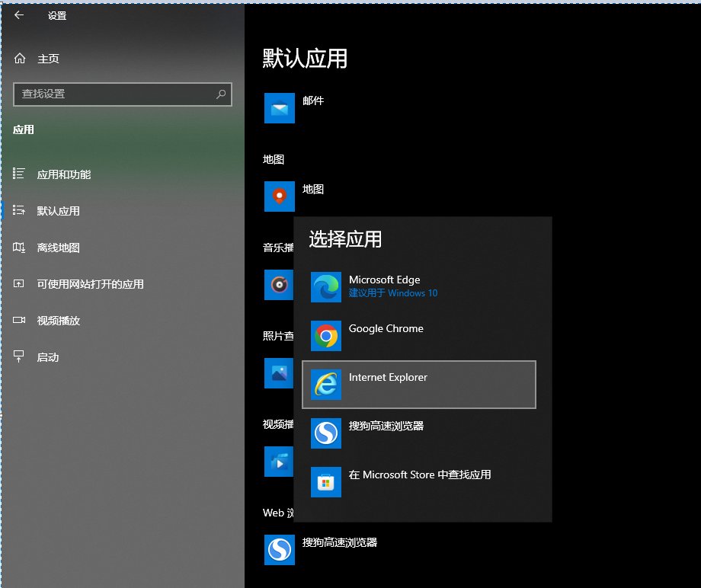This screenshot has width=701, height=588.
Task: Focus the 查找设置 search box
Action: 123,94
